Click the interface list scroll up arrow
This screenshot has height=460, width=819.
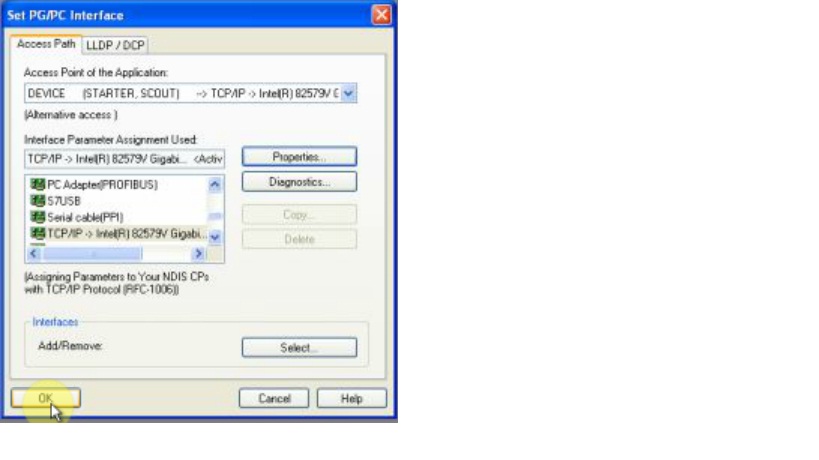[215, 184]
